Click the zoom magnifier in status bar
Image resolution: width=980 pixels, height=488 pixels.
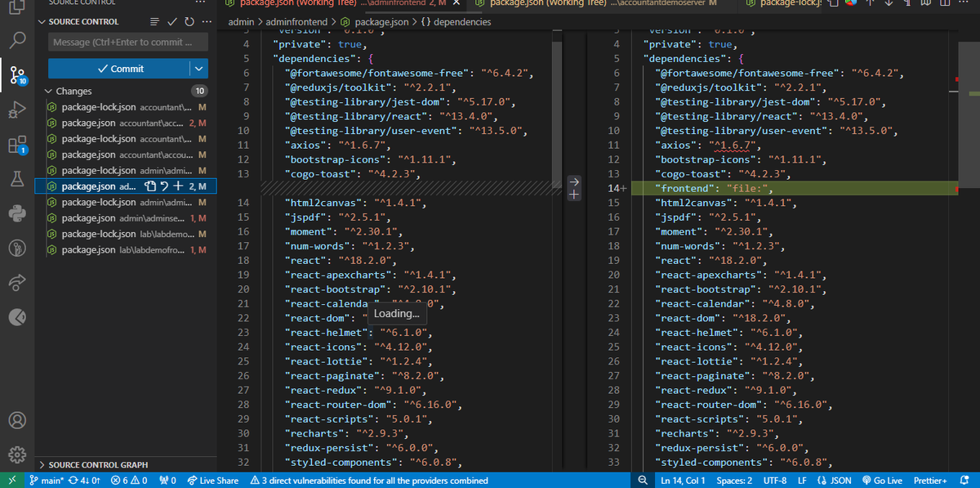(x=644, y=481)
